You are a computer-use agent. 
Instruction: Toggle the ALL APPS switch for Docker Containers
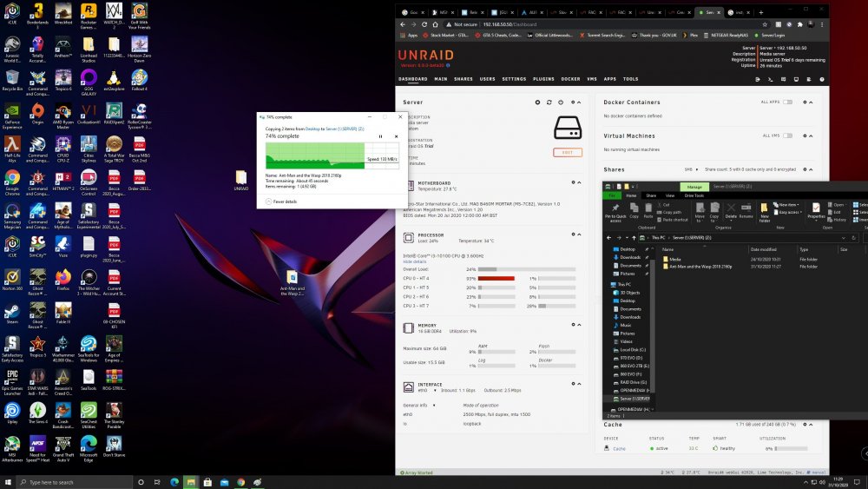pyautogui.click(x=788, y=102)
